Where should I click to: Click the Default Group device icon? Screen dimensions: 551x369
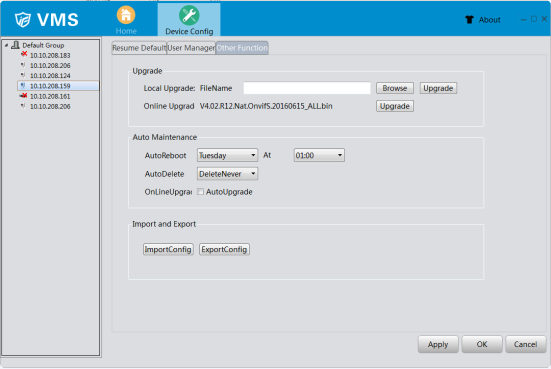[15, 45]
